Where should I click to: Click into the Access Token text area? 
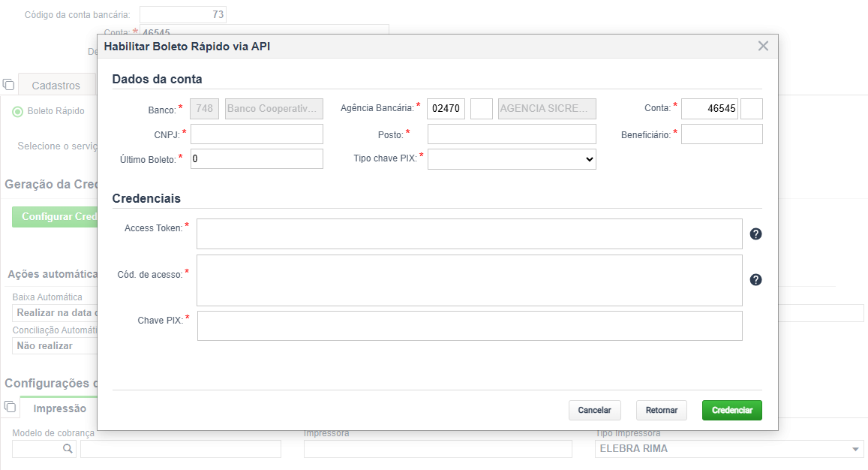pos(470,234)
